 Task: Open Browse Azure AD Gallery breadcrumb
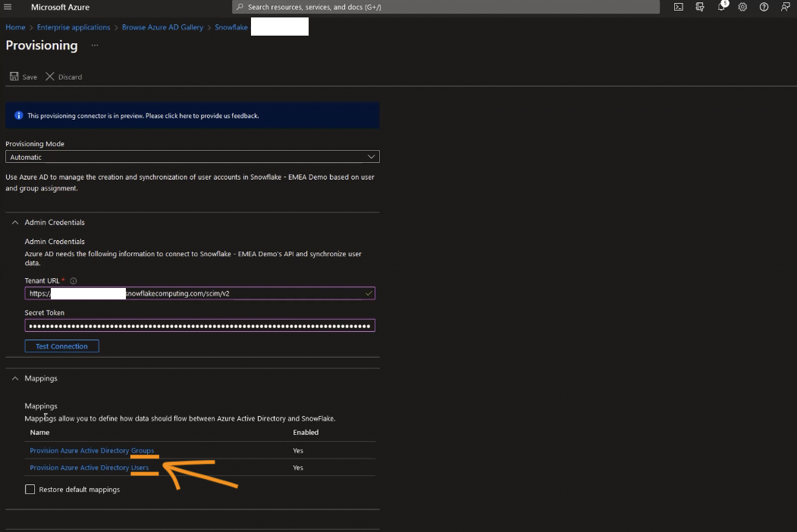tap(162, 27)
